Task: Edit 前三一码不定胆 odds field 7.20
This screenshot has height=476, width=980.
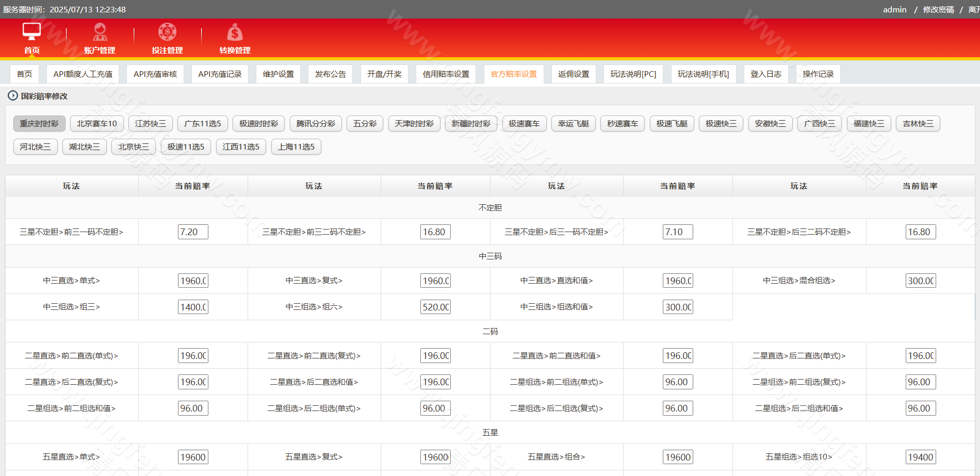Action: point(193,232)
